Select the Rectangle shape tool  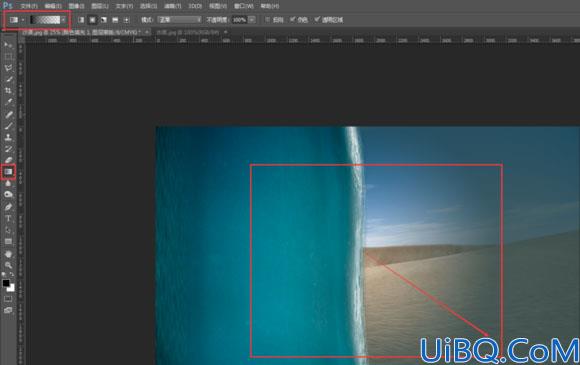(x=8, y=241)
